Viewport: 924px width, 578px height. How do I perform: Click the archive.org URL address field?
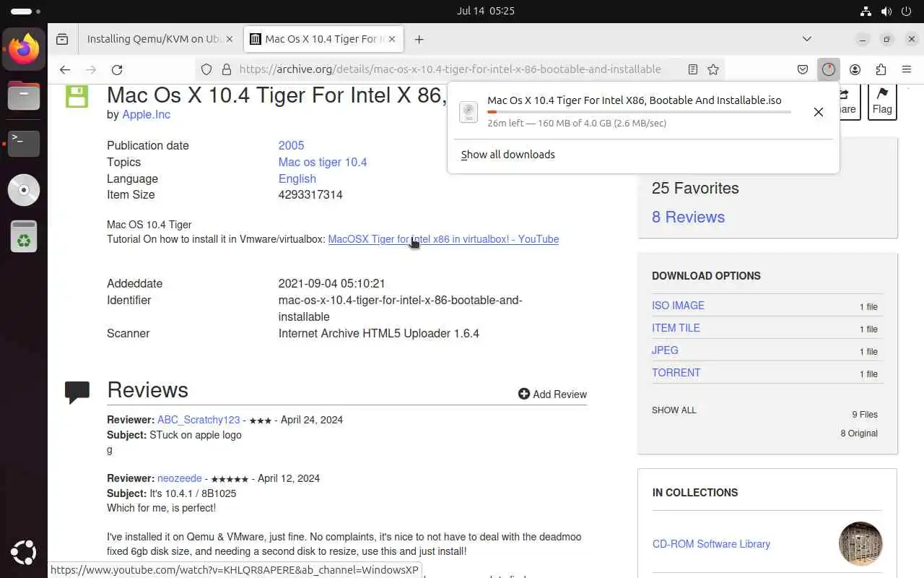(x=450, y=69)
